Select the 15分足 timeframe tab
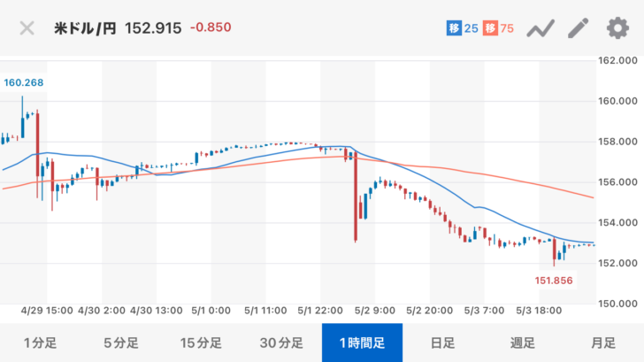This screenshot has width=644, height=362. point(201,343)
